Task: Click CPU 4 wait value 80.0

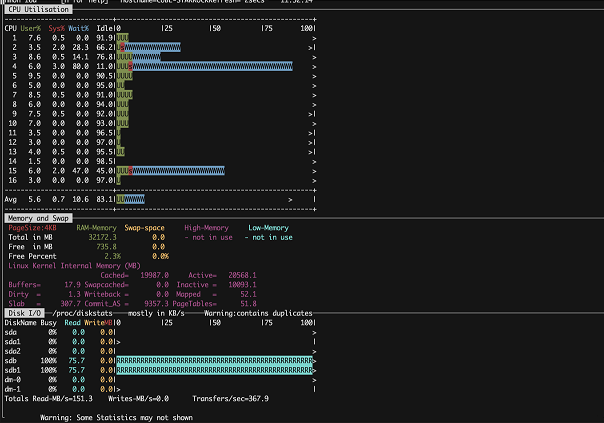Action: click(x=80, y=66)
